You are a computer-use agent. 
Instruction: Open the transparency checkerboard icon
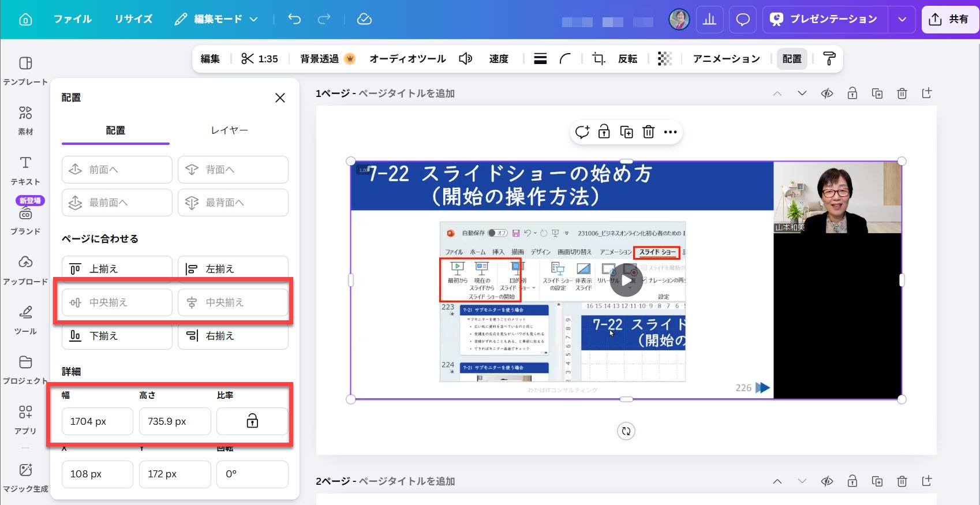coord(665,59)
